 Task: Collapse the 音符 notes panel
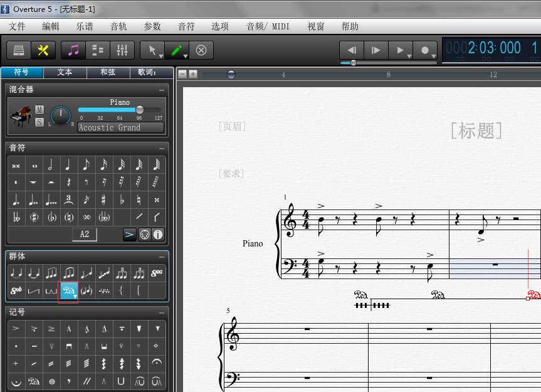162,148
